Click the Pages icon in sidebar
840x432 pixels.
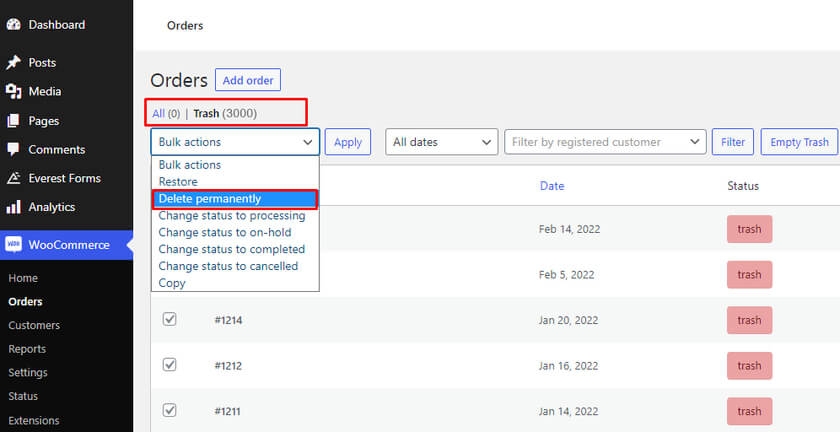[13, 121]
